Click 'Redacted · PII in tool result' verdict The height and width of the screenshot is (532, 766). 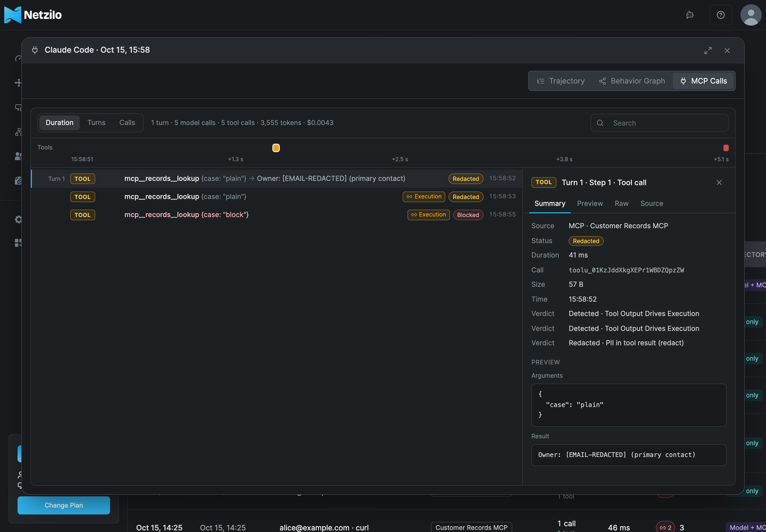[626, 343]
